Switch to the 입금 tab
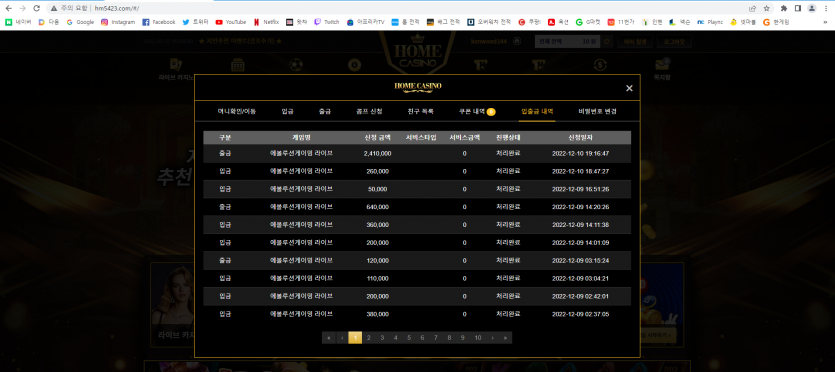 [288, 112]
